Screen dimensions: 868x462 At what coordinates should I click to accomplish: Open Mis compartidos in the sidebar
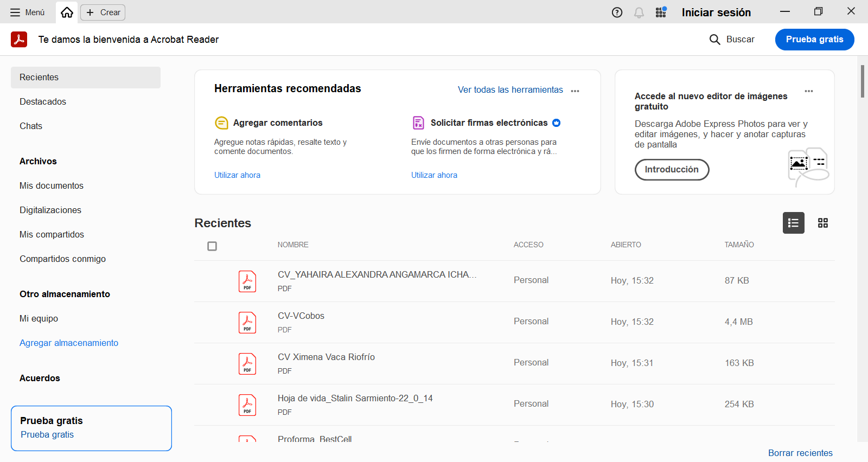pyautogui.click(x=52, y=235)
